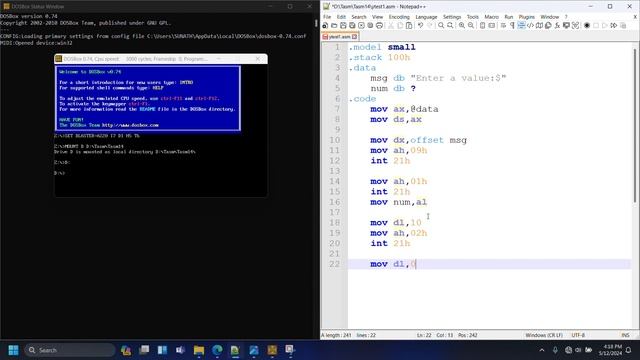Click the Open file toolbar icon
This screenshot has width=640, height=360.
pyautogui.click(x=334, y=25)
